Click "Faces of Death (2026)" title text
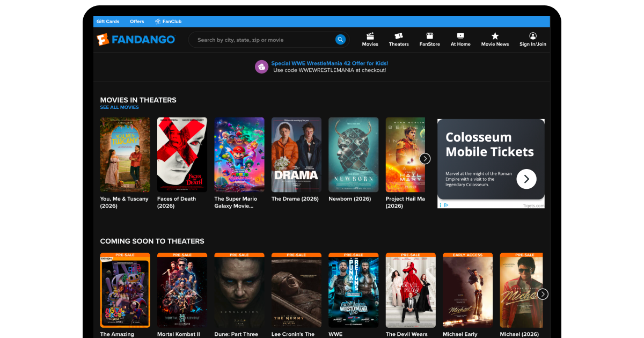The width and height of the screenshot is (644, 338). pyautogui.click(x=177, y=202)
